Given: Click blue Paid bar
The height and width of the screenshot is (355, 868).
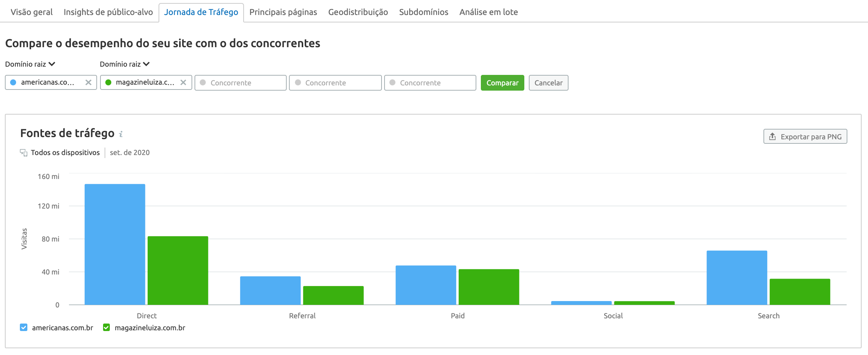Looking at the screenshot, I should coord(426,285).
